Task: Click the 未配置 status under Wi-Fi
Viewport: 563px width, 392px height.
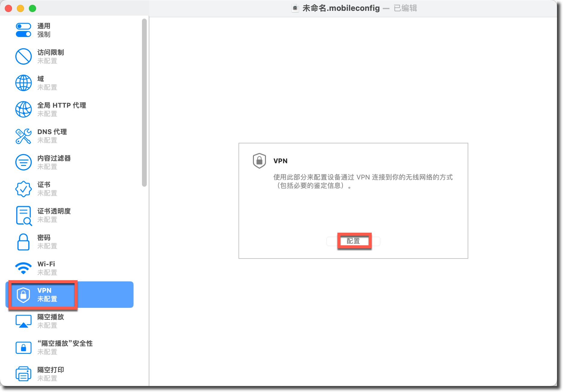Action: tap(47, 272)
